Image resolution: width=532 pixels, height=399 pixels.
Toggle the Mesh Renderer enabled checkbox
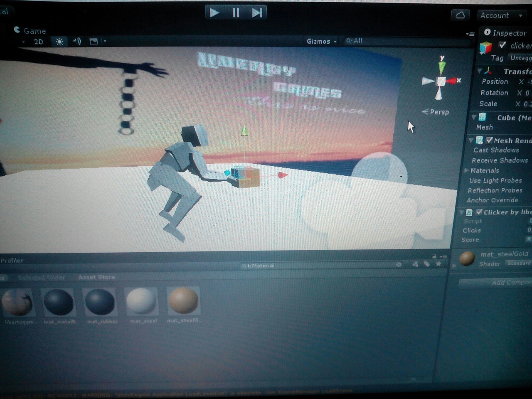[489, 140]
